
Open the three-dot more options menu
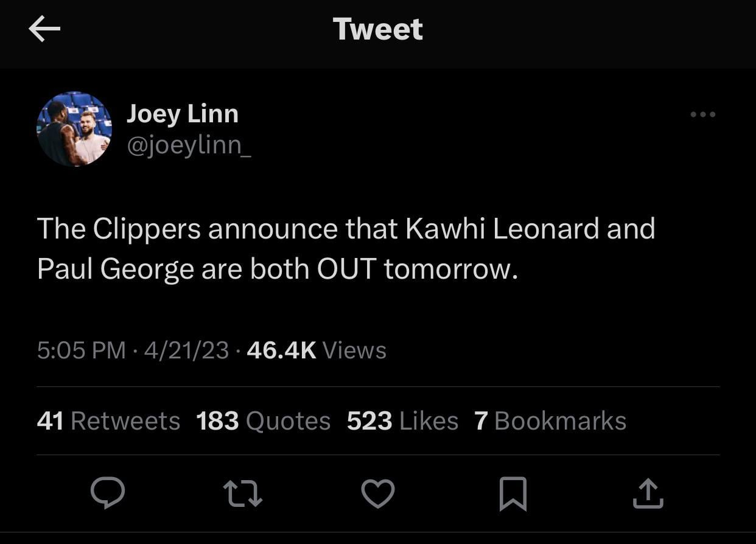(x=703, y=114)
